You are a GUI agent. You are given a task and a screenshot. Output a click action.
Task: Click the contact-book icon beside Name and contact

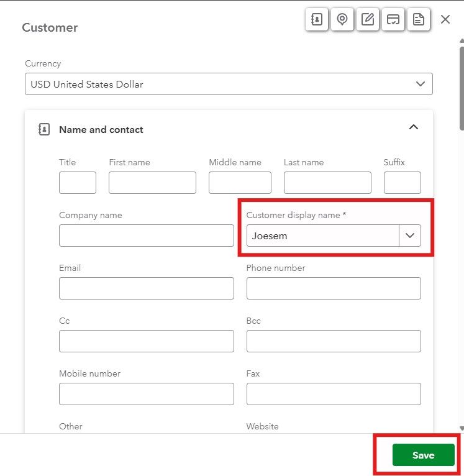pyautogui.click(x=44, y=129)
